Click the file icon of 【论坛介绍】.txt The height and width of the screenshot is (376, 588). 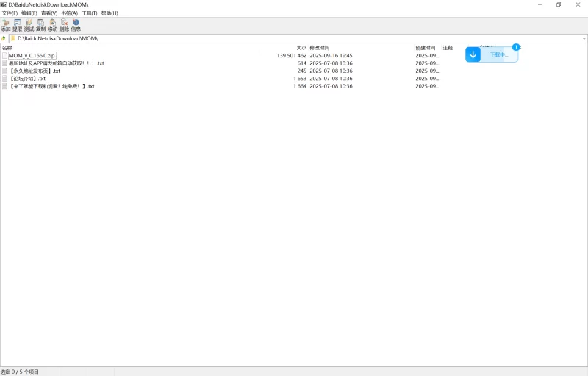pyautogui.click(x=5, y=79)
